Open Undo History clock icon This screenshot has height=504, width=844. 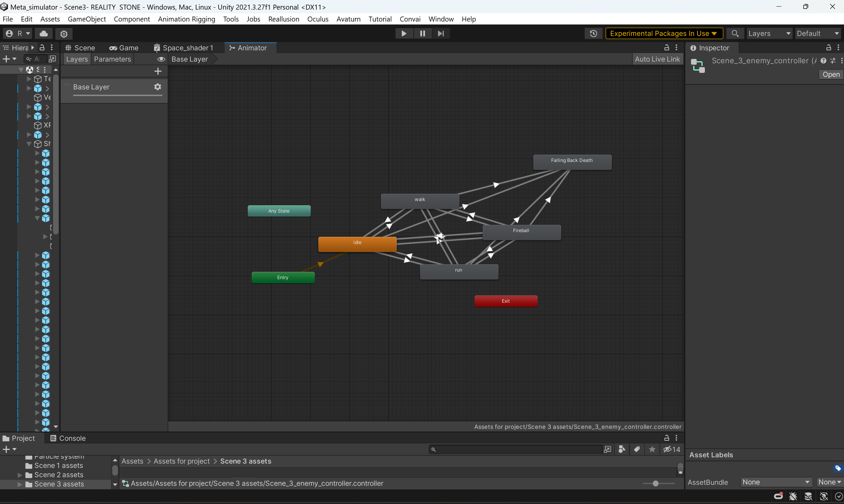pyautogui.click(x=593, y=33)
